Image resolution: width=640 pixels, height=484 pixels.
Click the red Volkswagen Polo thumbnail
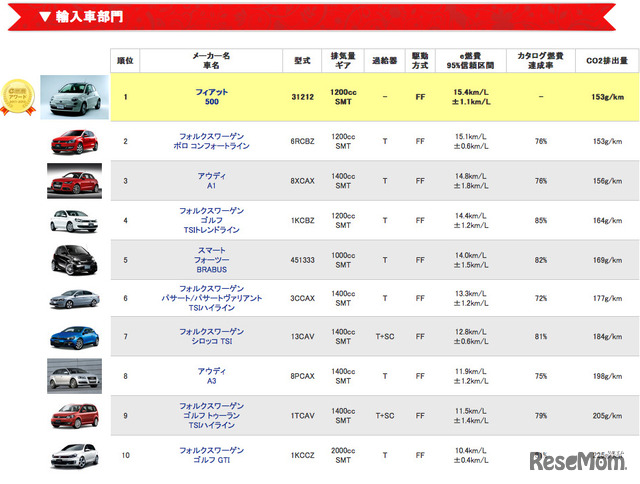point(74,142)
